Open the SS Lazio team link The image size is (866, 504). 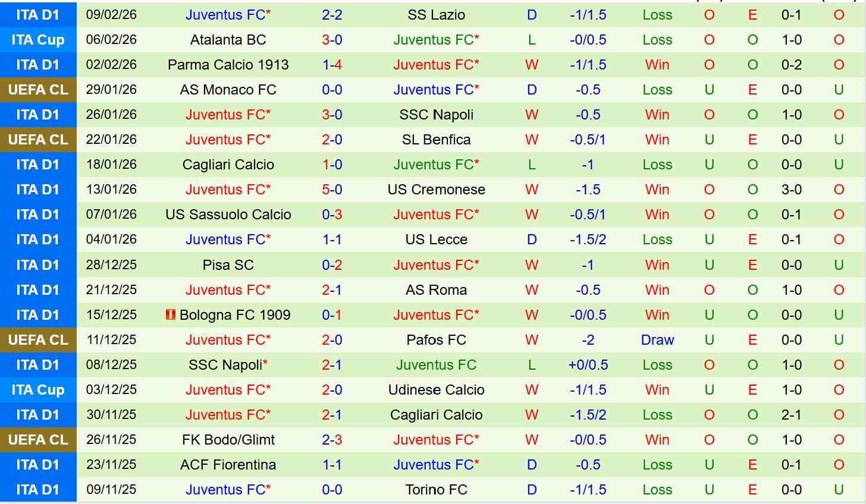click(436, 15)
